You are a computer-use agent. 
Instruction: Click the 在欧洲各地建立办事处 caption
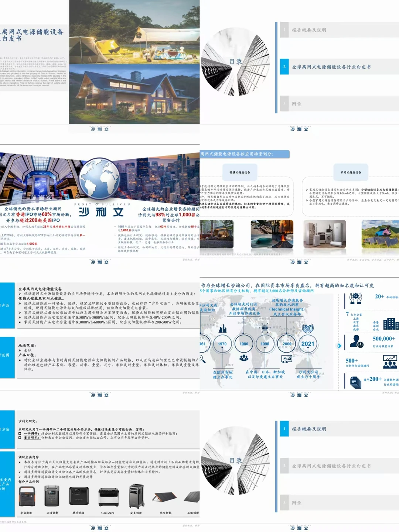tap(223, 375)
